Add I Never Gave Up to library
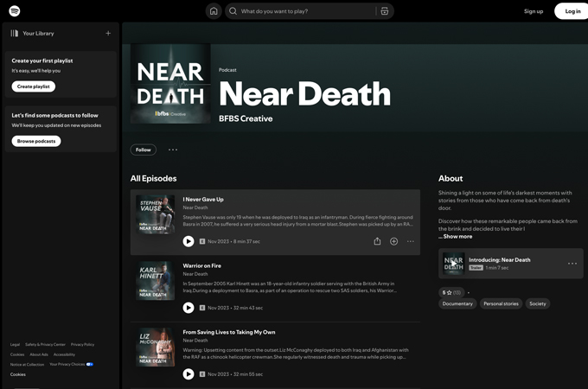 click(x=393, y=241)
